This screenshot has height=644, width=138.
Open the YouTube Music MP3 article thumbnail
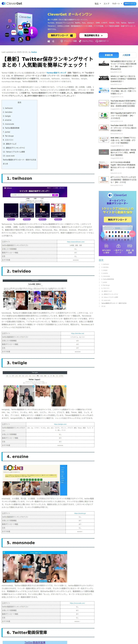[x=104, y=103]
